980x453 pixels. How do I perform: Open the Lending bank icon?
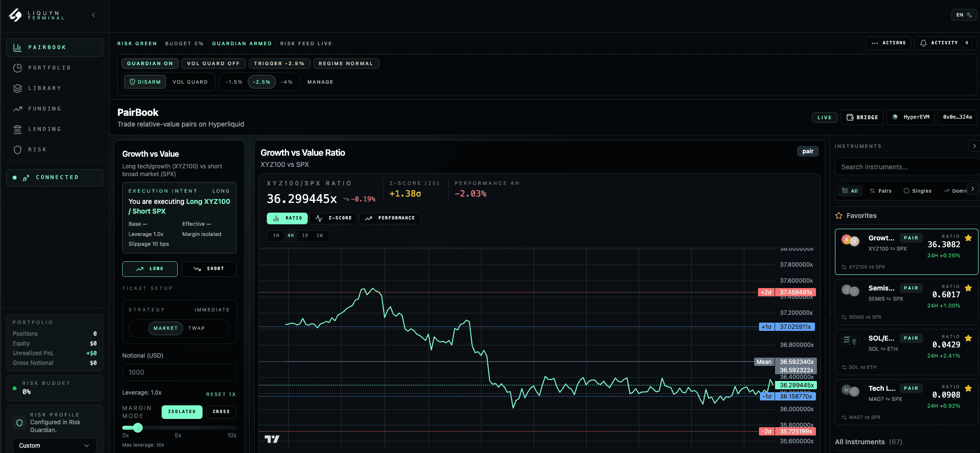click(x=18, y=129)
